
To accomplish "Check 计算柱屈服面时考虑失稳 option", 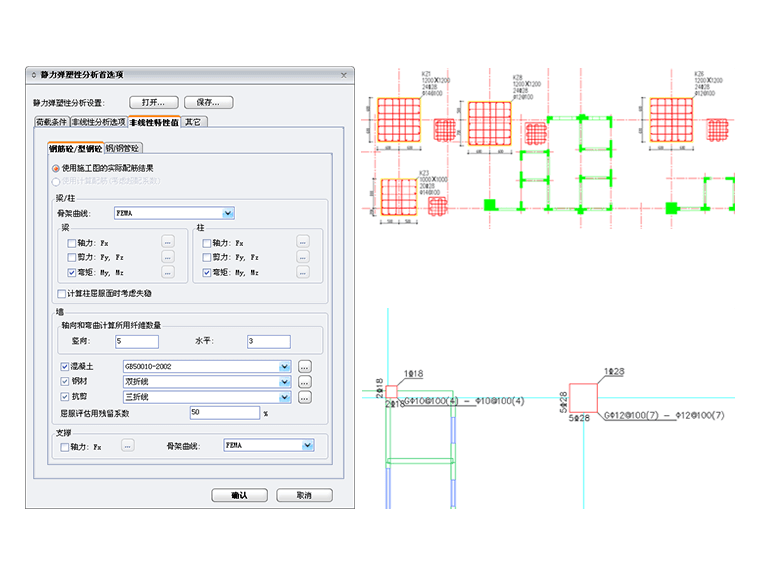I will 62,294.
